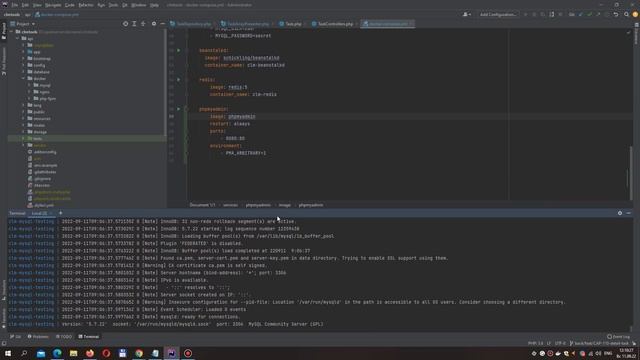640x360 pixels.
Task: Open File Explorer from the taskbar
Action: pos(73,353)
